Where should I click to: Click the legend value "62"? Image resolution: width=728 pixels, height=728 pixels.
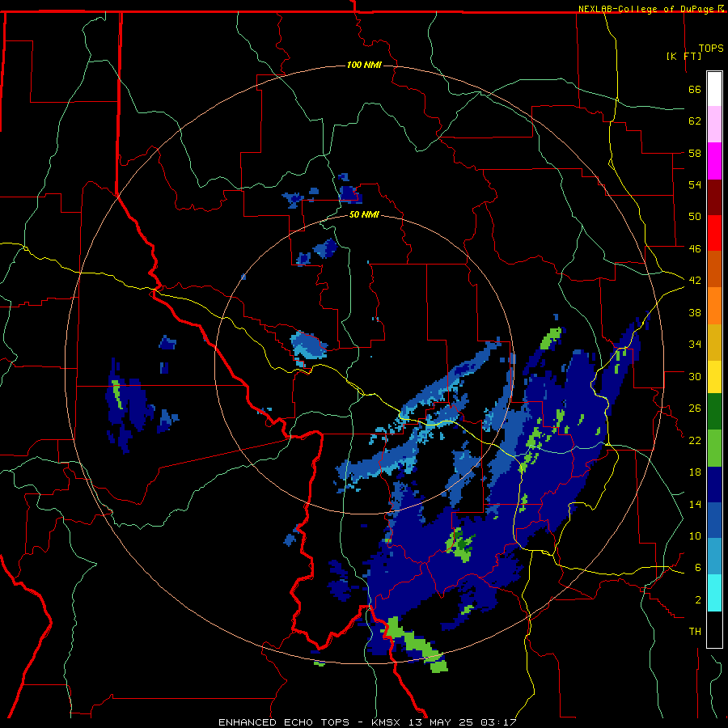695,121
